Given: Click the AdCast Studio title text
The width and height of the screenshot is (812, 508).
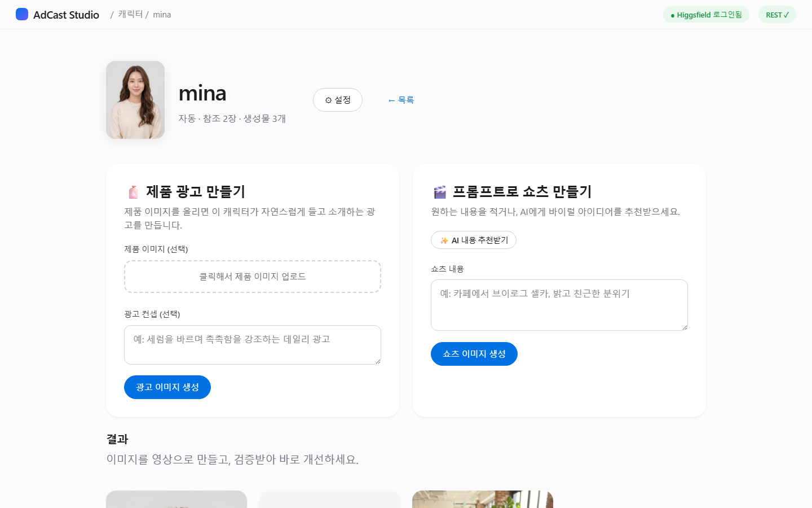Looking at the screenshot, I should click(66, 15).
